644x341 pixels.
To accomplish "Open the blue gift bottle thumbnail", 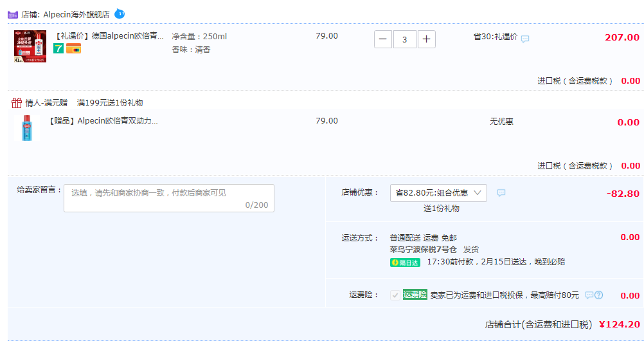I will (x=27, y=127).
